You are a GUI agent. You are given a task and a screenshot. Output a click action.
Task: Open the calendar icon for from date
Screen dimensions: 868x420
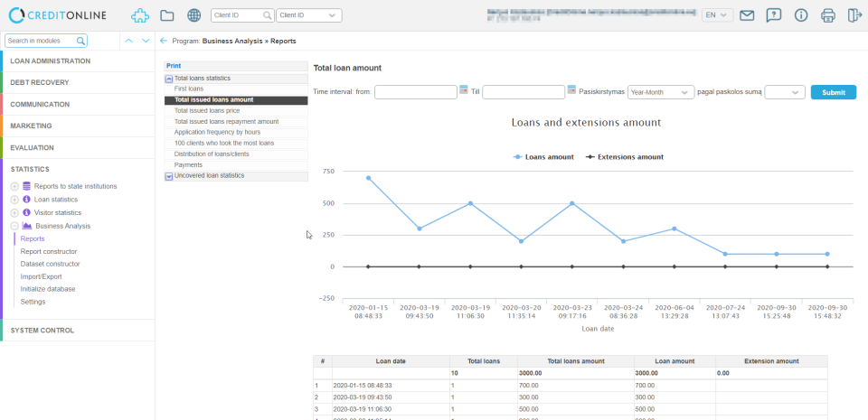[x=464, y=89]
